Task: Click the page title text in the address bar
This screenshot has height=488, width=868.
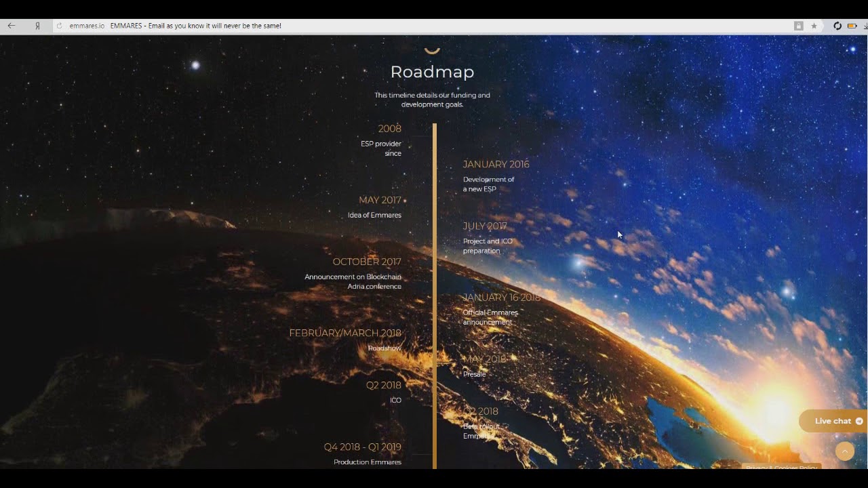Action: click(x=195, y=26)
